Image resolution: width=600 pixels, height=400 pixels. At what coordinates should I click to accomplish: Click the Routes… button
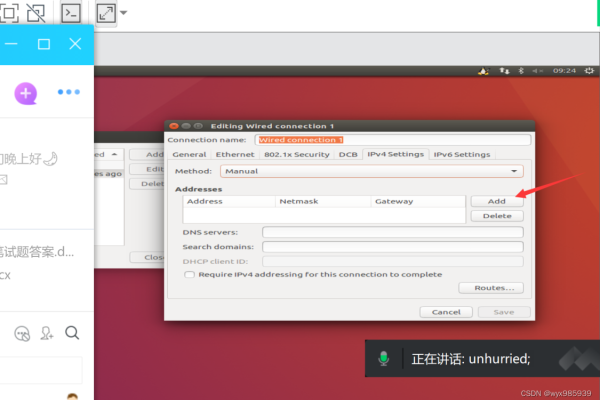(x=490, y=288)
